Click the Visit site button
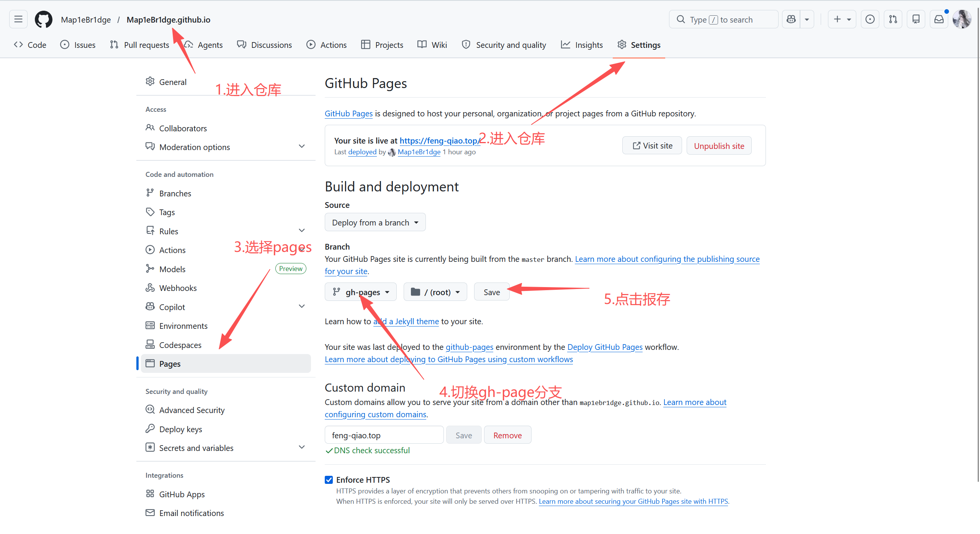The width and height of the screenshot is (980, 534). 652,145
